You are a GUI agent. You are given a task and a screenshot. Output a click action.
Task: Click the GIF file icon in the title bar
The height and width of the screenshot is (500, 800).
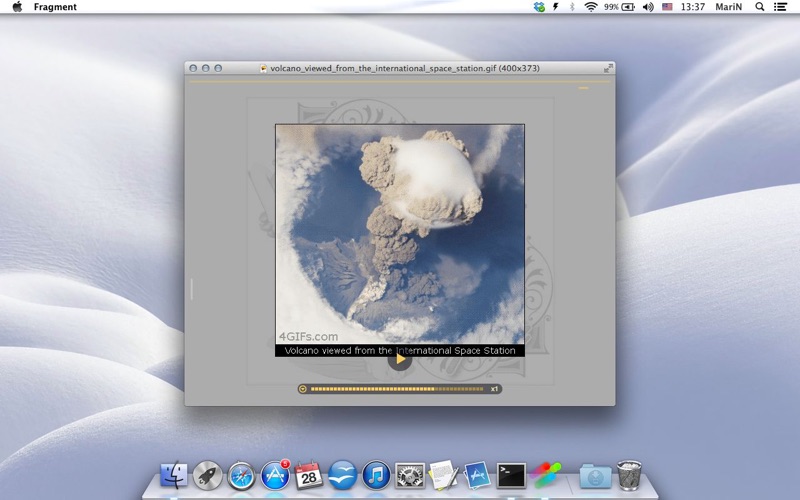click(264, 68)
